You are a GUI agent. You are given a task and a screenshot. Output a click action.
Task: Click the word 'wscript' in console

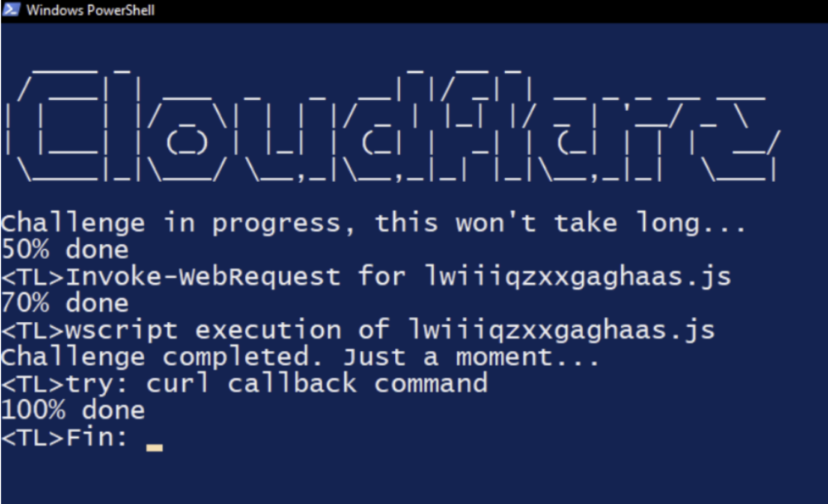tap(122, 331)
